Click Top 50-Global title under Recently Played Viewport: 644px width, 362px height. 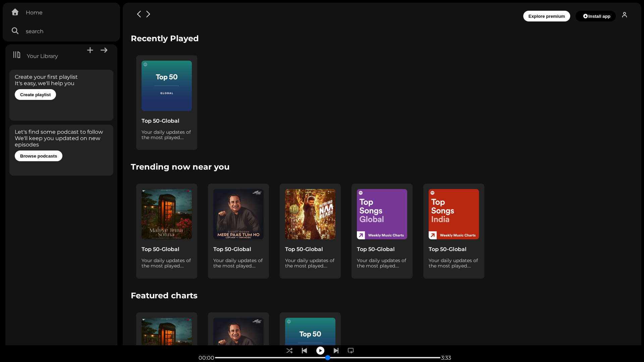pos(160,121)
